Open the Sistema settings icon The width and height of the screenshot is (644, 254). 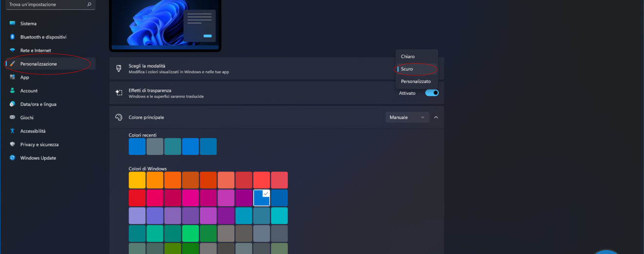click(12, 23)
